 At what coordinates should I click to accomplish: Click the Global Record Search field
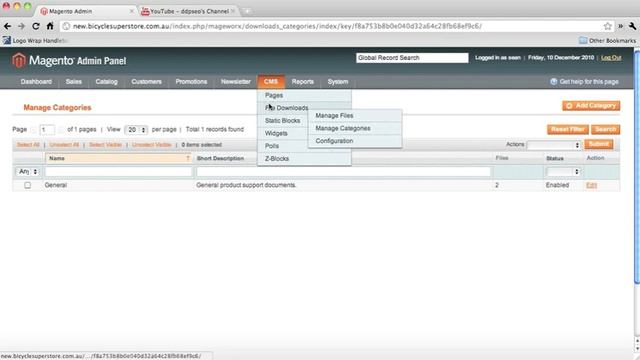(x=412, y=58)
